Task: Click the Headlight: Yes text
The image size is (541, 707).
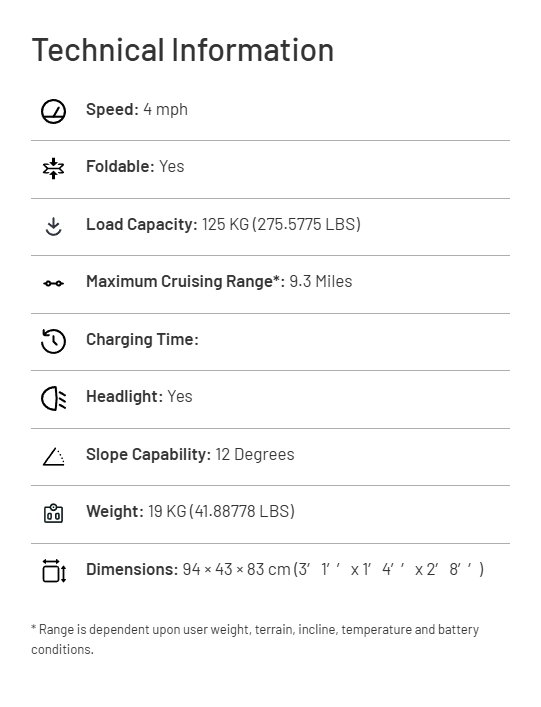Action: pyautogui.click(x=139, y=396)
